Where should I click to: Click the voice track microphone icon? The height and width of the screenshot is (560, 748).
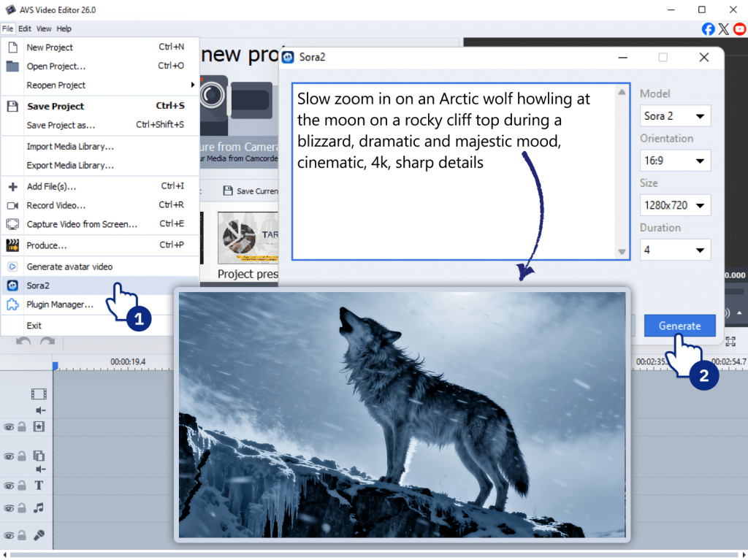[x=39, y=534]
